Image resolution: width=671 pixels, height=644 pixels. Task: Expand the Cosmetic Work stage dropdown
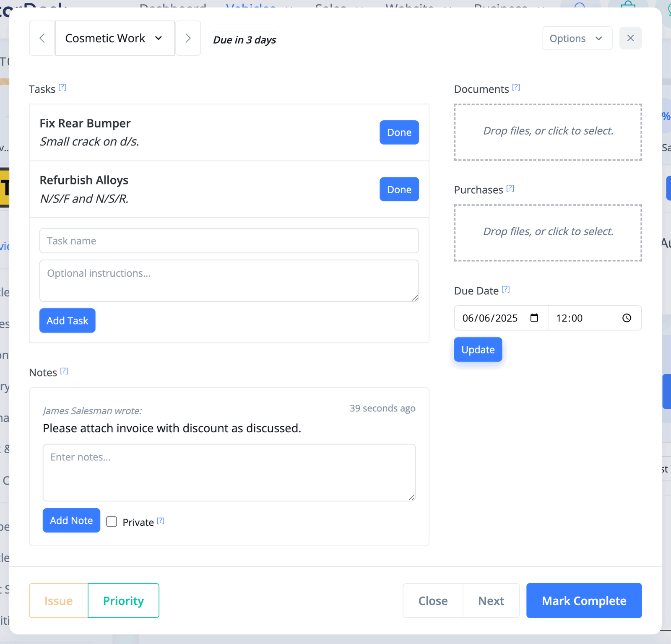pos(115,38)
